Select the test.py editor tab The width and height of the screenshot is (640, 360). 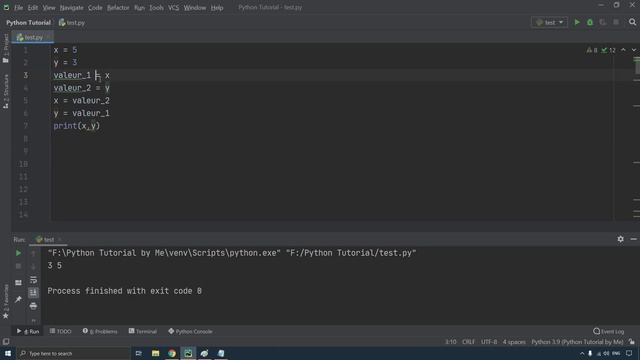(33, 37)
